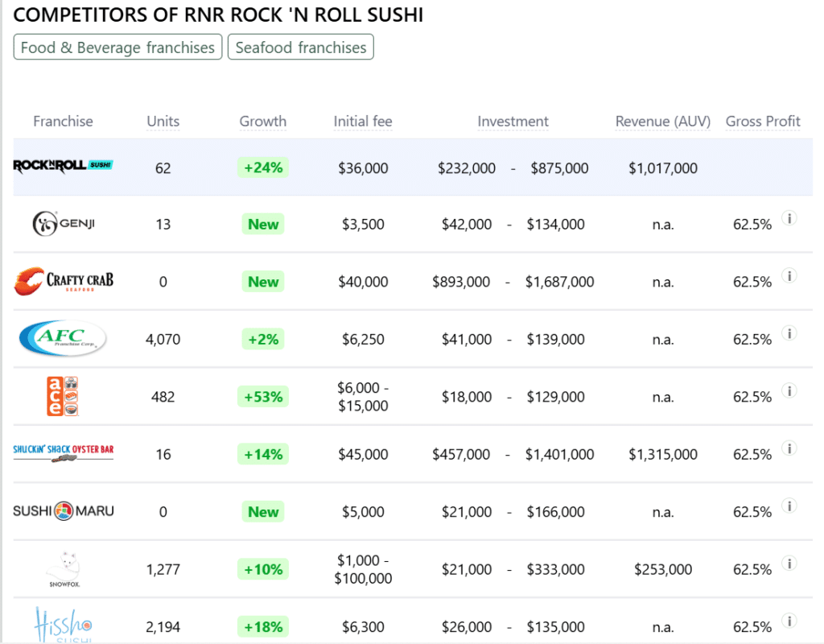Select the $6,000 - $15,000 initial fee
Screen dimensions: 824x644
363,397
